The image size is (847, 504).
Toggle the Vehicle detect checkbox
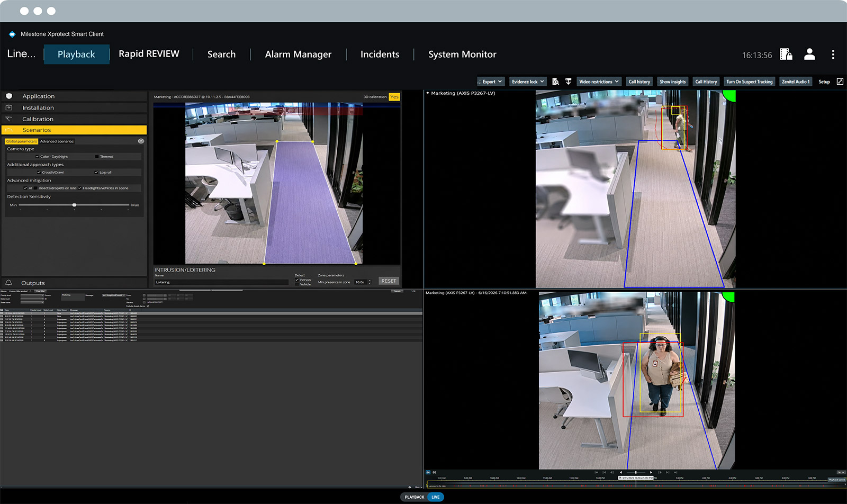[297, 284]
